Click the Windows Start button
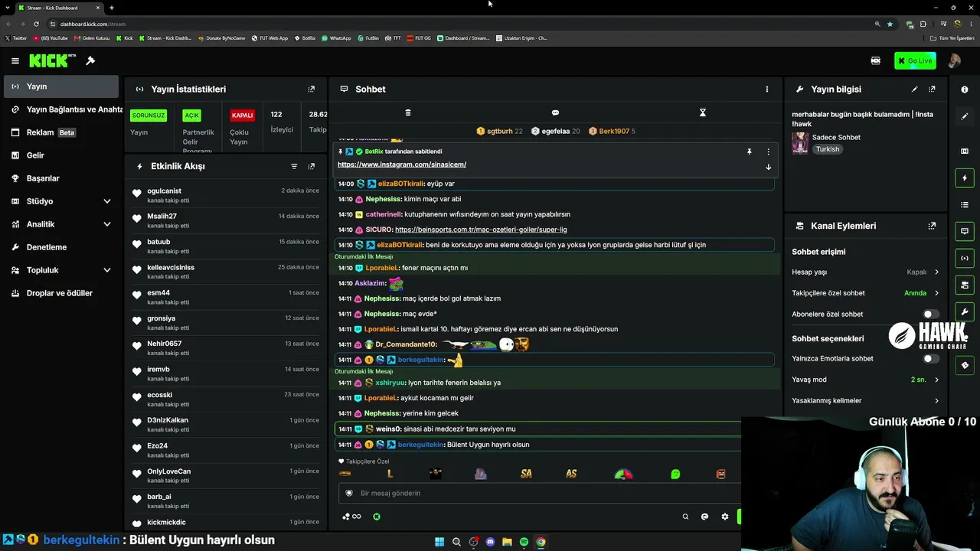This screenshot has height=551, width=980. click(x=439, y=542)
